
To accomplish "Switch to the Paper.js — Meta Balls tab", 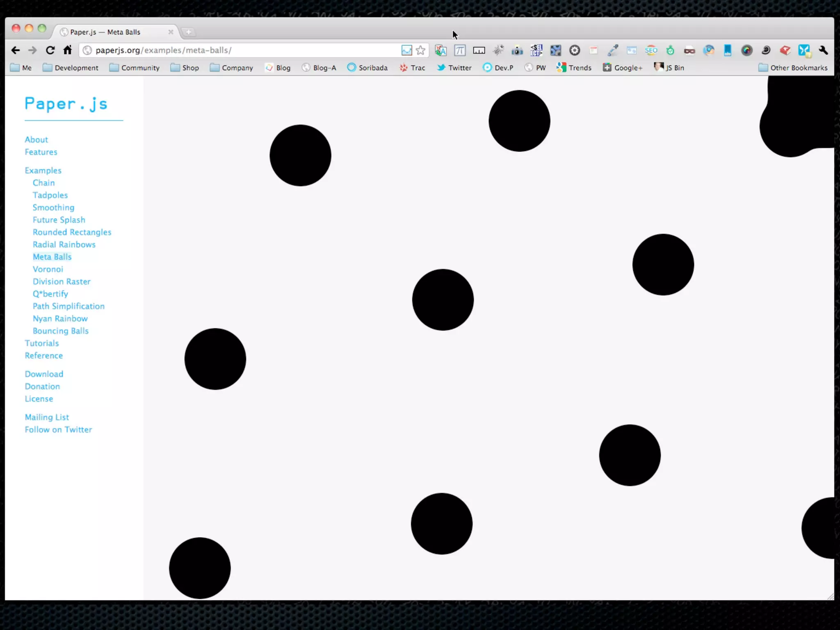I will coord(105,32).
